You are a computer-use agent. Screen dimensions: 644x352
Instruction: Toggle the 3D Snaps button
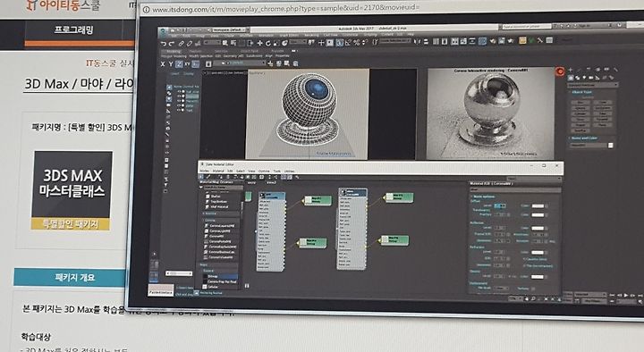point(339,43)
